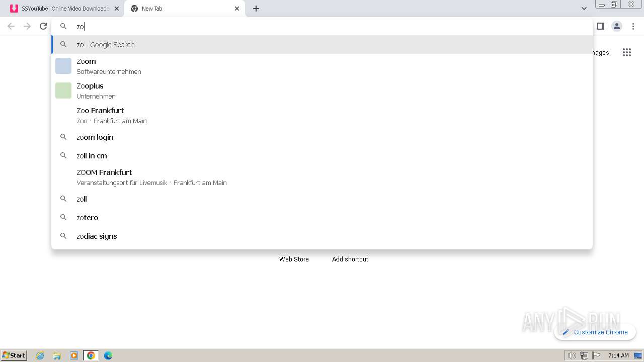The width and height of the screenshot is (644, 362).
Task: Choose the 'zoom login' suggestion
Action: click(x=322, y=137)
